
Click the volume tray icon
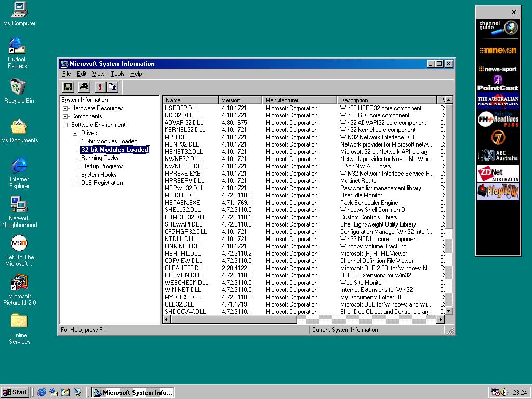pyautogui.click(x=503, y=393)
